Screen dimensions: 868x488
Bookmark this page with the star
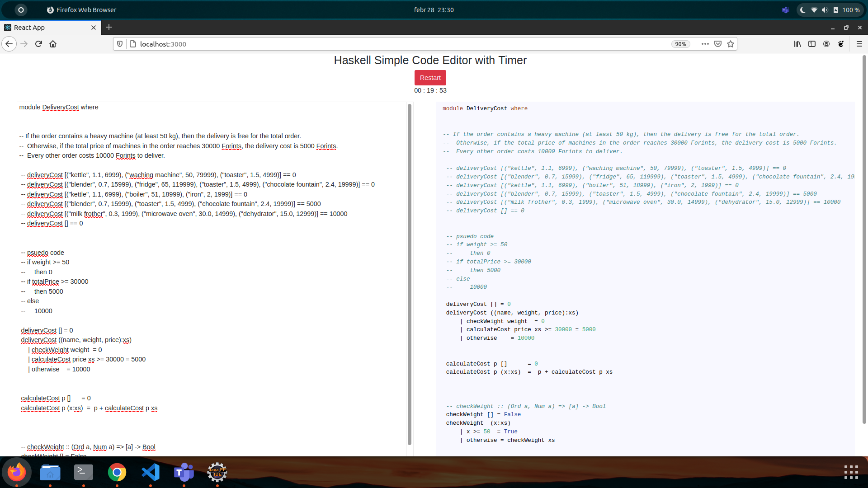[x=731, y=44]
